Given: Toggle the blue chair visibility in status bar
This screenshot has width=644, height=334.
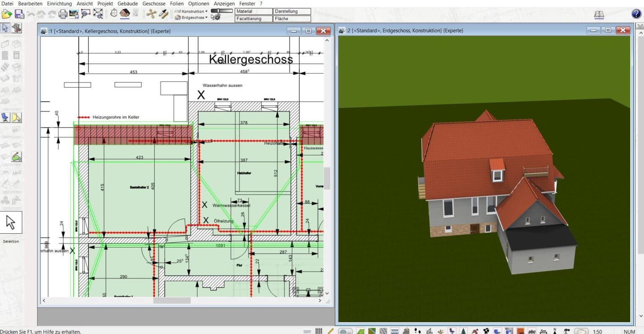Looking at the screenshot, I should [x=452, y=331].
